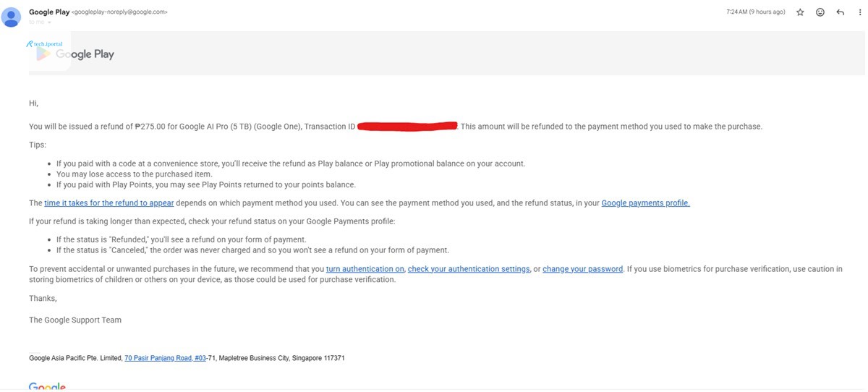Click the 7:24 AM email timestamp

coord(755,12)
